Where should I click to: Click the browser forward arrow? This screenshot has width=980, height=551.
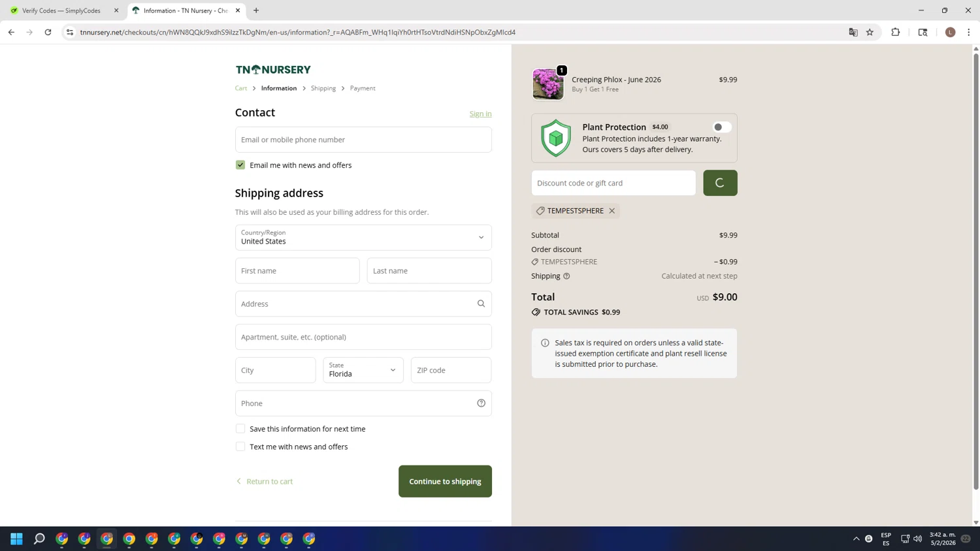[29, 32]
